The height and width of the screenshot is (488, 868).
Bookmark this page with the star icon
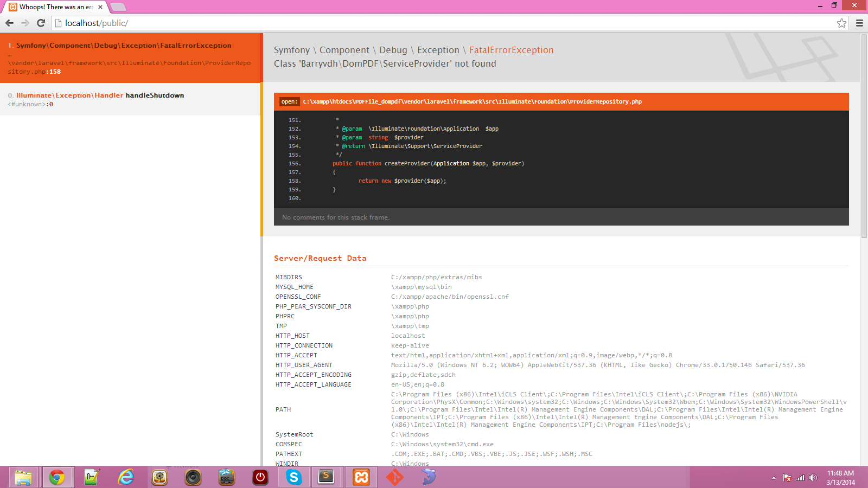point(841,23)
